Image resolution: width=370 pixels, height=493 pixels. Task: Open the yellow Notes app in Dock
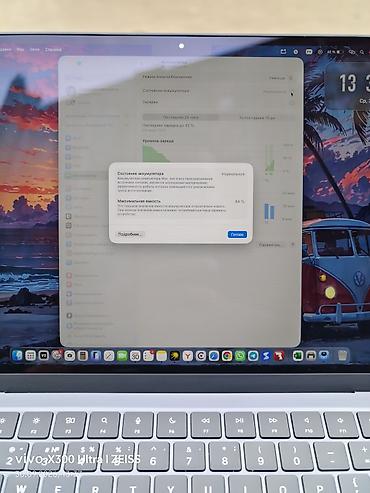coord(162,356)
